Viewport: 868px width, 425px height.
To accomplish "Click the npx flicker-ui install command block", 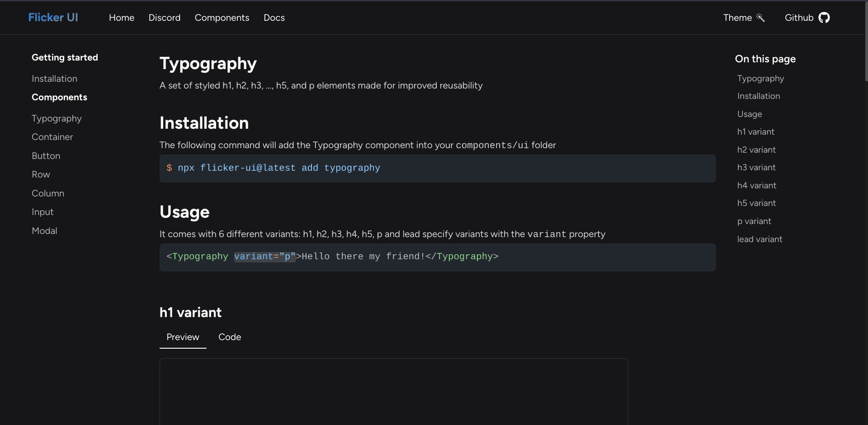I will (x=438, y=168).
